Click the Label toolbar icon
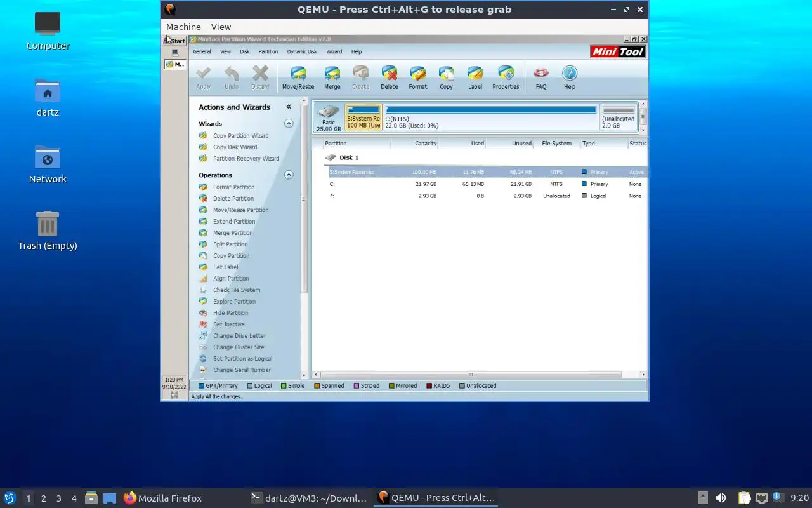This screenshot has width=812, height=508. (475, 74)
